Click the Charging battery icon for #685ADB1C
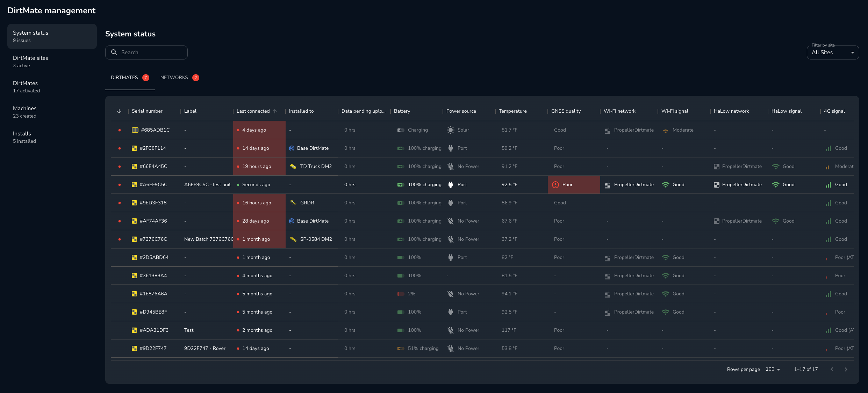This screenshot has height=393, width=868. (401, 130)
